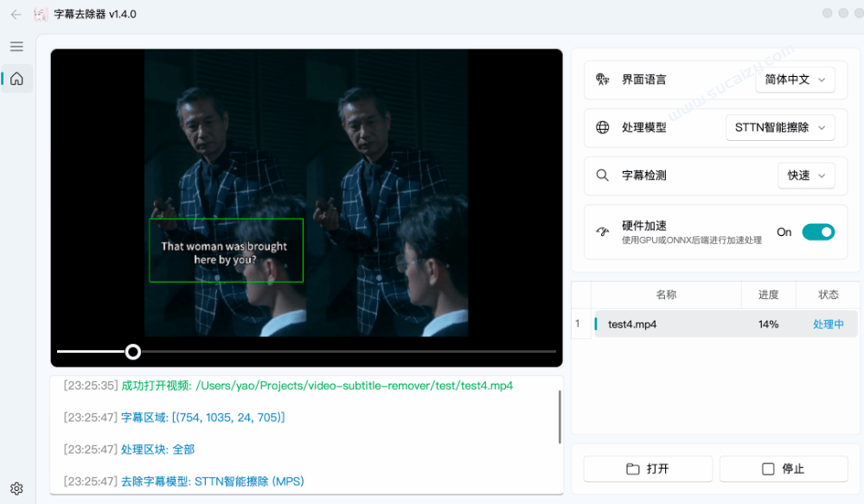Screen dimensions: 864x504
Task: Click the green subtitle selection box
Action: click(226, 250)
